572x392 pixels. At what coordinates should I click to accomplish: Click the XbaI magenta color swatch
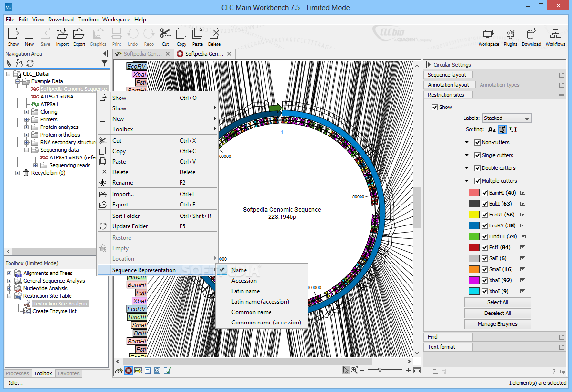point(474,280)
